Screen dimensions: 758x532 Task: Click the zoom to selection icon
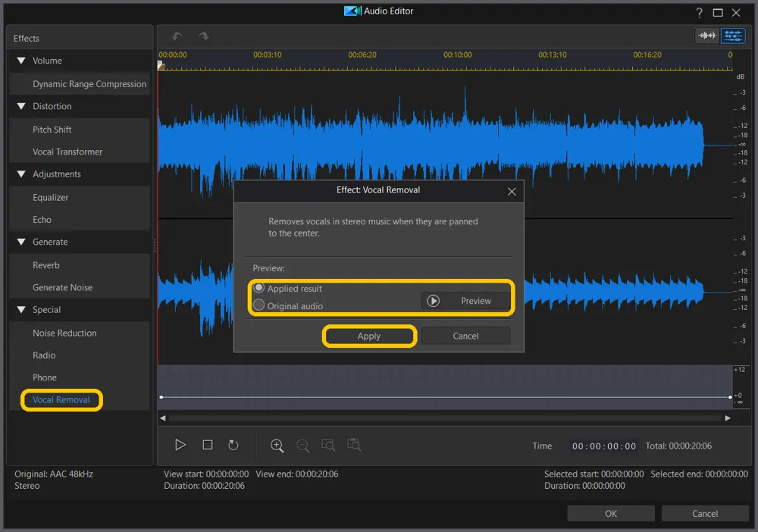(x=328, y=445)
